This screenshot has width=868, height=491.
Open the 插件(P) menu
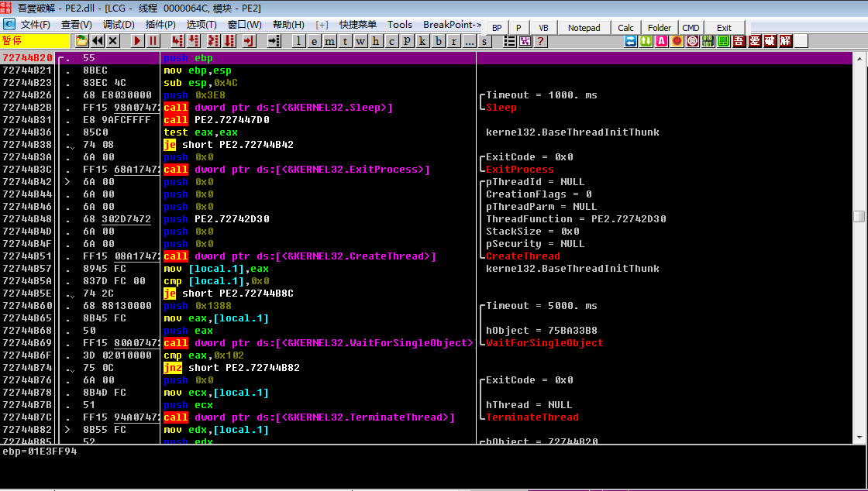coord(160,25)
